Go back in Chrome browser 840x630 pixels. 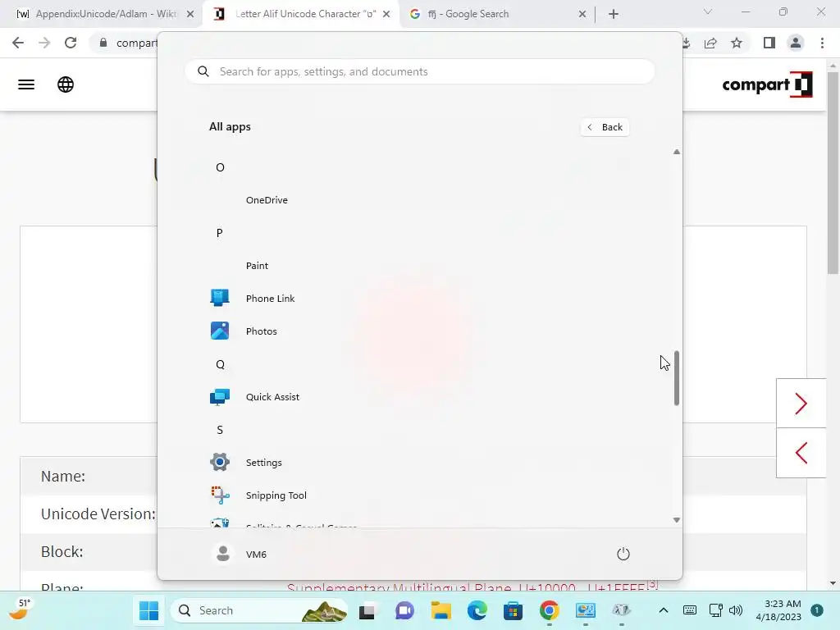tap(18, 43)
